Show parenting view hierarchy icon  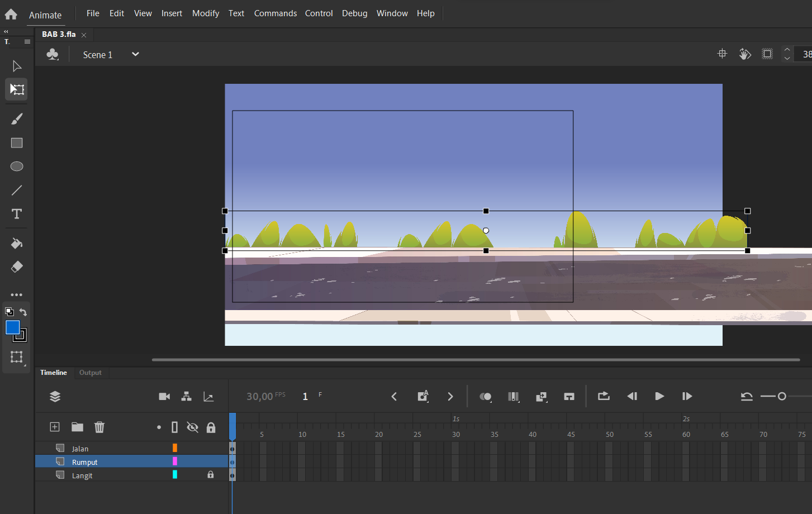(187, 396)
